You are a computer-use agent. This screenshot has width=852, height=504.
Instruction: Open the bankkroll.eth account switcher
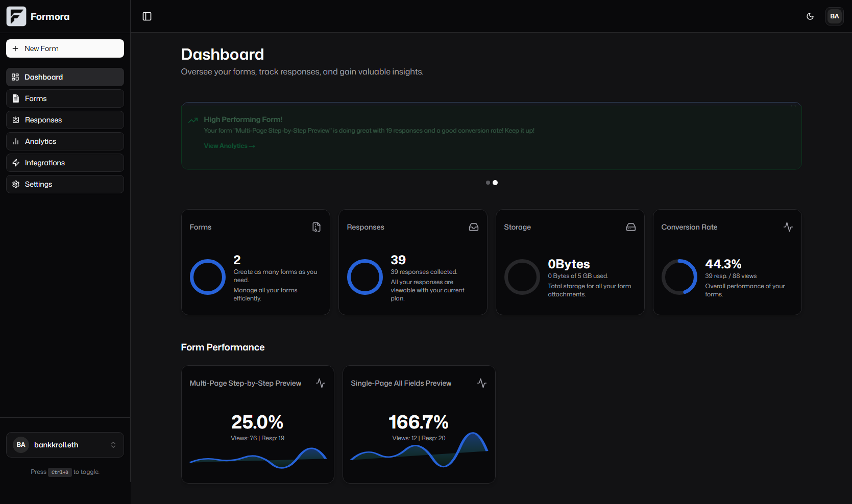(x=65, y=444)
